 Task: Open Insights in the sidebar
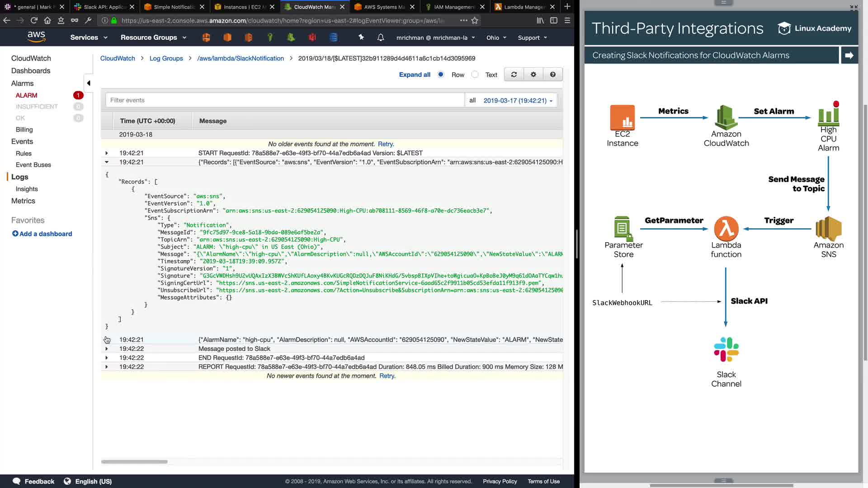pyautogui.click(x=27, y=189)
